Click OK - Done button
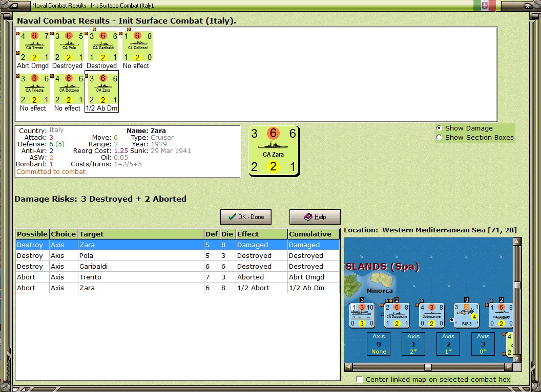541x392 pixels. tap(246, 217)
